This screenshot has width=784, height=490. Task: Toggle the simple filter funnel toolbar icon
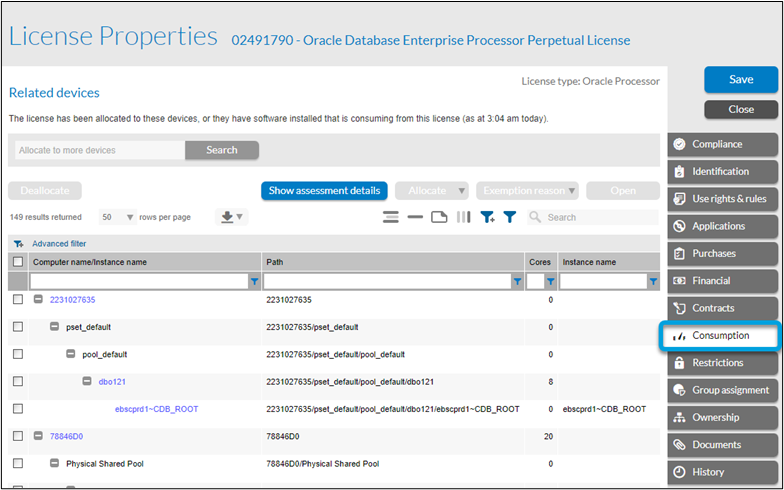510,217
